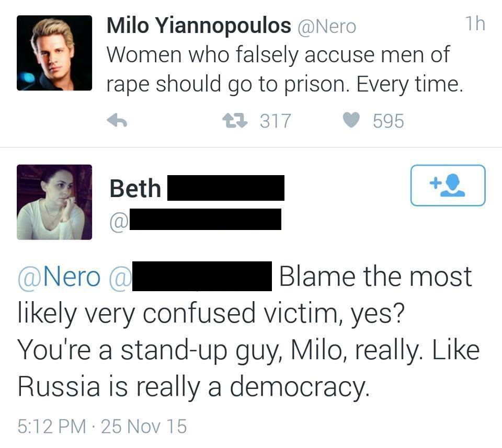Tap the reply arrow under the first tweet
502x448 pixels.
118,121
